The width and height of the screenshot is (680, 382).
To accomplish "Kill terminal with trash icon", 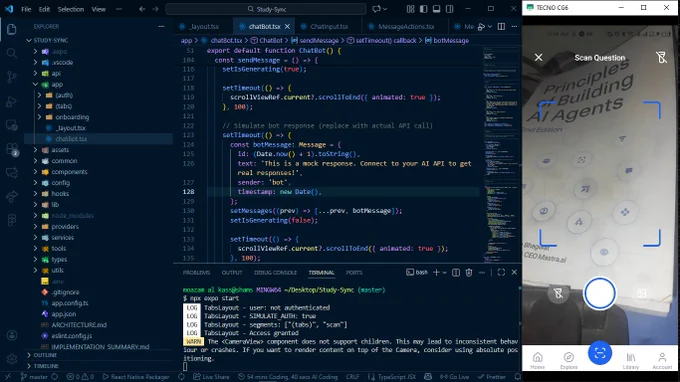I will point(469,272).
